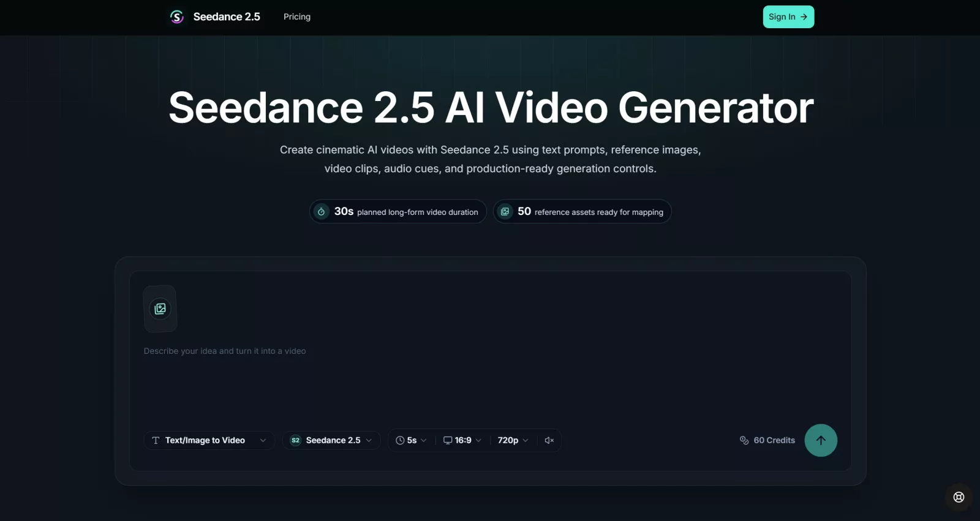Viewport: 980px width, 521px height.
Task: Add a reference image with the upload icon
Action: coord(160,309)
